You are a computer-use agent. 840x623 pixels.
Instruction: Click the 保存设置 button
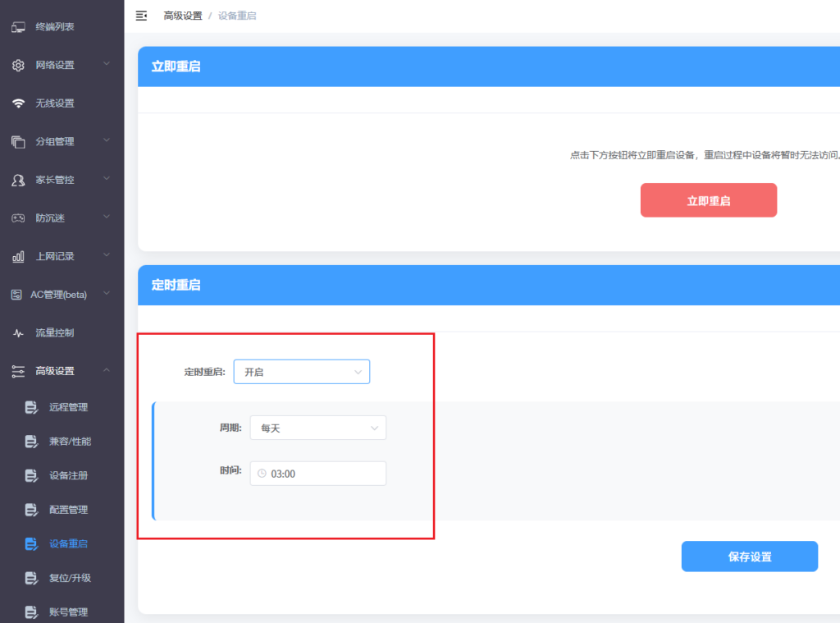(749, 557)
